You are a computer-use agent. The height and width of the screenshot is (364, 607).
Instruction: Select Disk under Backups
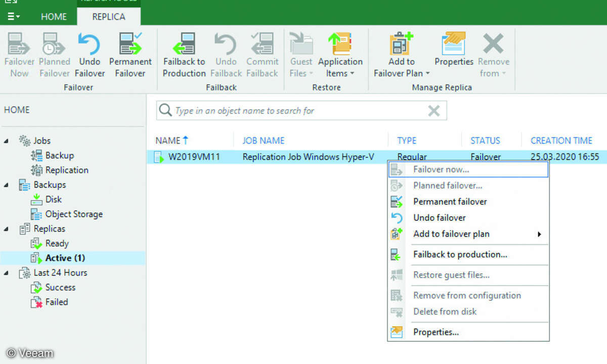point(53,199)
